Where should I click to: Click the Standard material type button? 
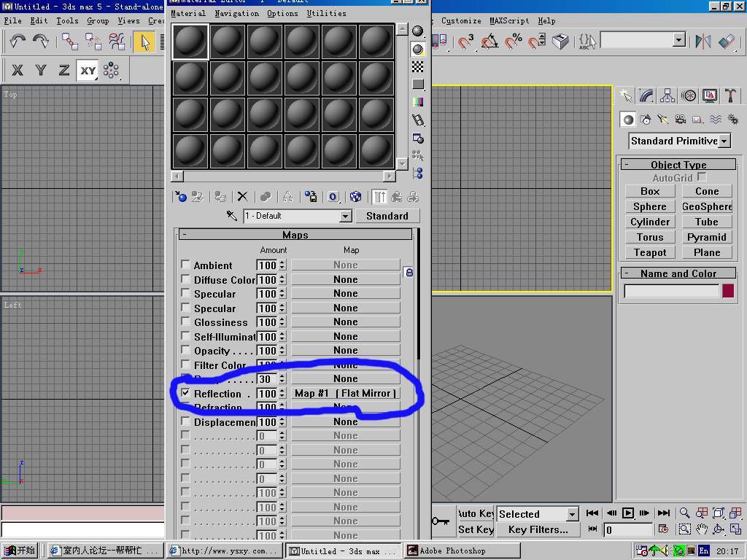click(387, 216)
